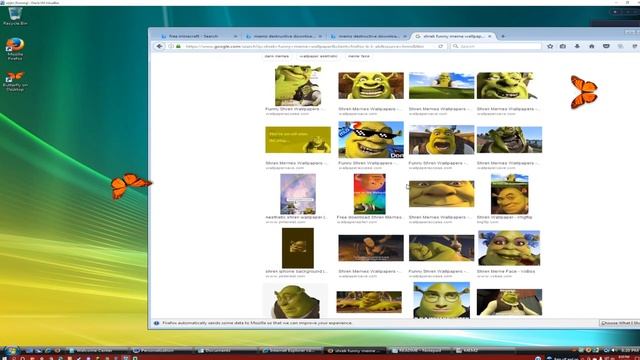
Task: Click the 'meme face' suggestion chip
Action: click(359, 56)
